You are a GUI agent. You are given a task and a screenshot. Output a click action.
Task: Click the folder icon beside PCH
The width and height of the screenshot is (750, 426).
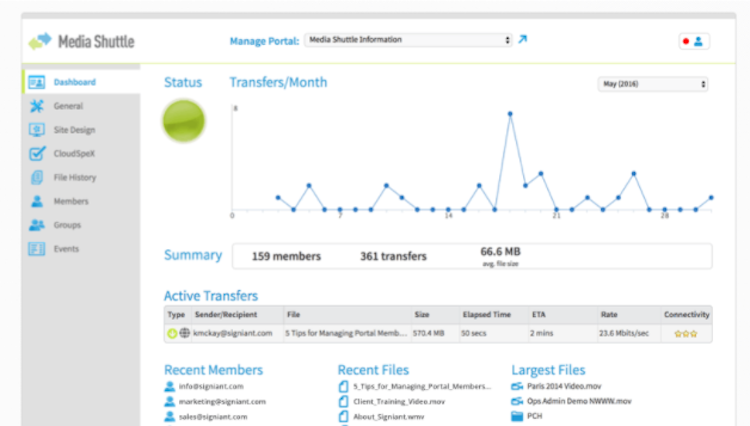coord(517,416)
